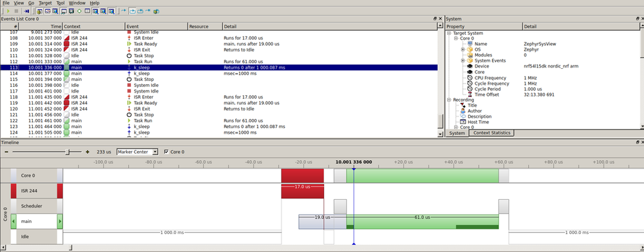Click the clock icon beside CPU Frequency

470,78
